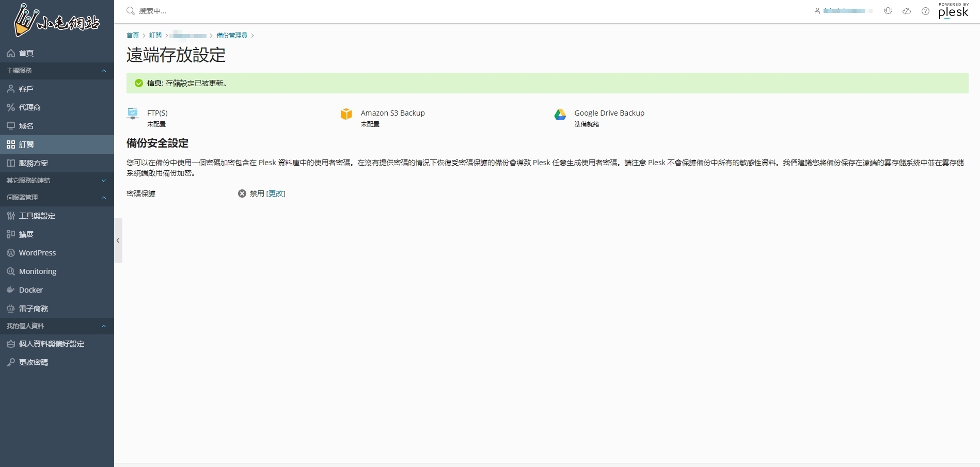Image resolution: width=980 pixels, height=467 pixels.
Task: Click the 首頁 breadcrumb link
Action: coord(133,36)
